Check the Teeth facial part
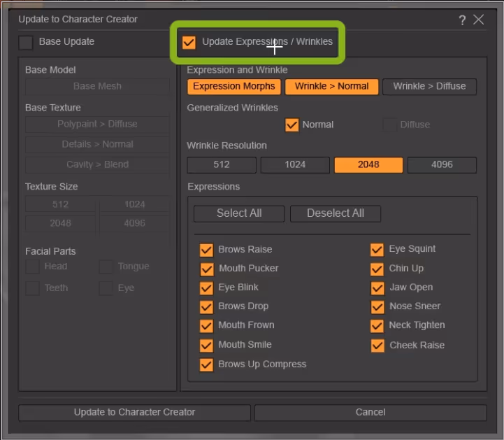The height and width of the screenshot is (440, 504). click(x=32, y=288)
